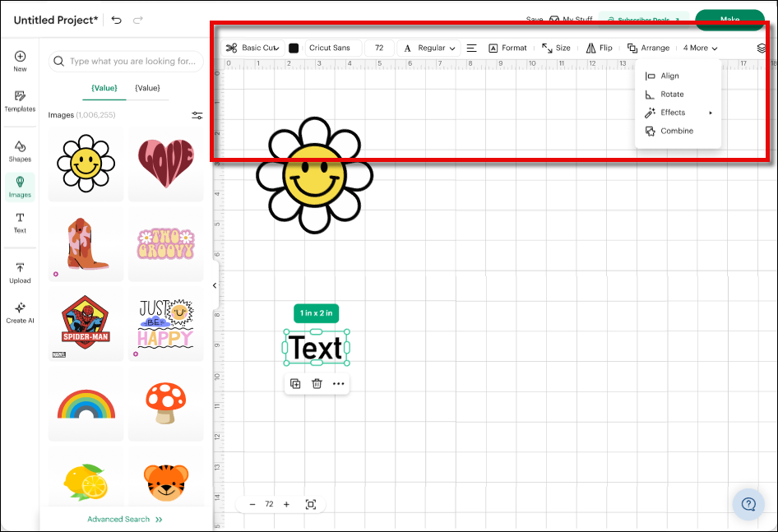Screen dimensions: 778x532
Task: Open the Shapes panel
Action: (20, 150)
